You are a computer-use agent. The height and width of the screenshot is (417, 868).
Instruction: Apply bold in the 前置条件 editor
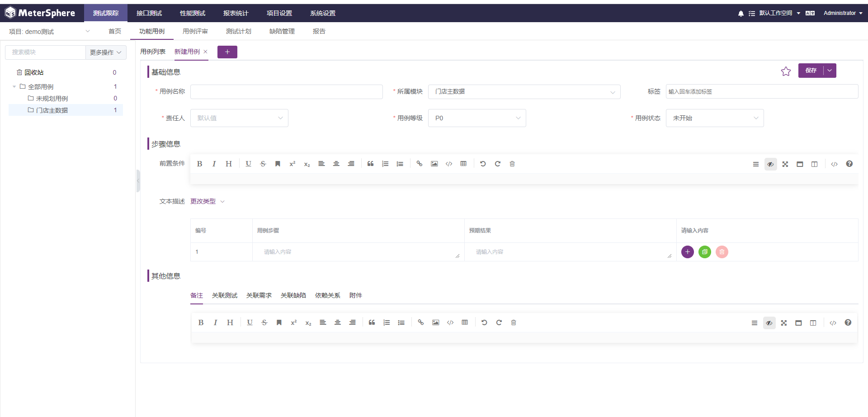pyautogui.click(x=199, y=164)
